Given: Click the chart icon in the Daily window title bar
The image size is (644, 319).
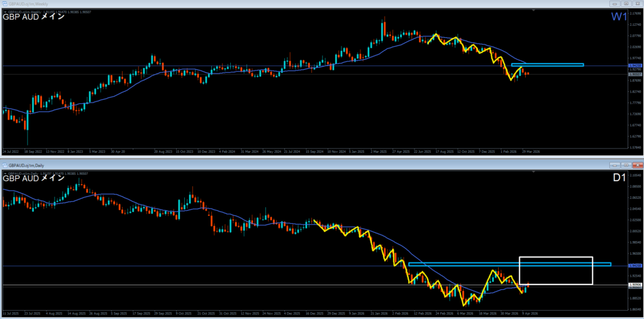Looking at the screenshot, I should point(4,165).
